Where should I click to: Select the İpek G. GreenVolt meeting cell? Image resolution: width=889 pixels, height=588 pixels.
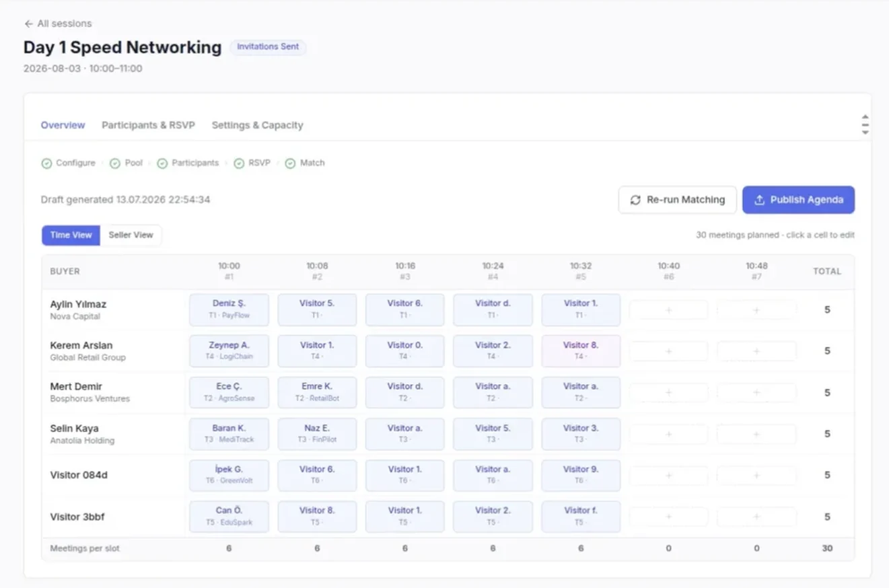229,475
